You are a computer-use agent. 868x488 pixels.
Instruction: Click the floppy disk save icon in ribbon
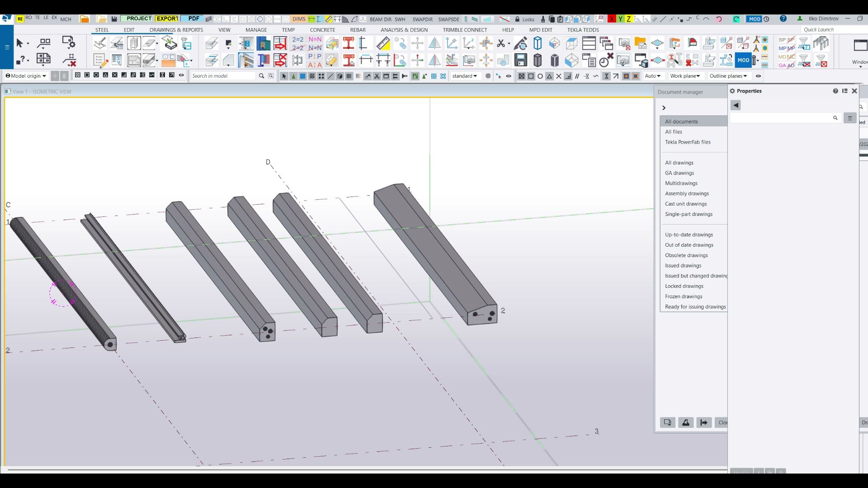[520, 60]
